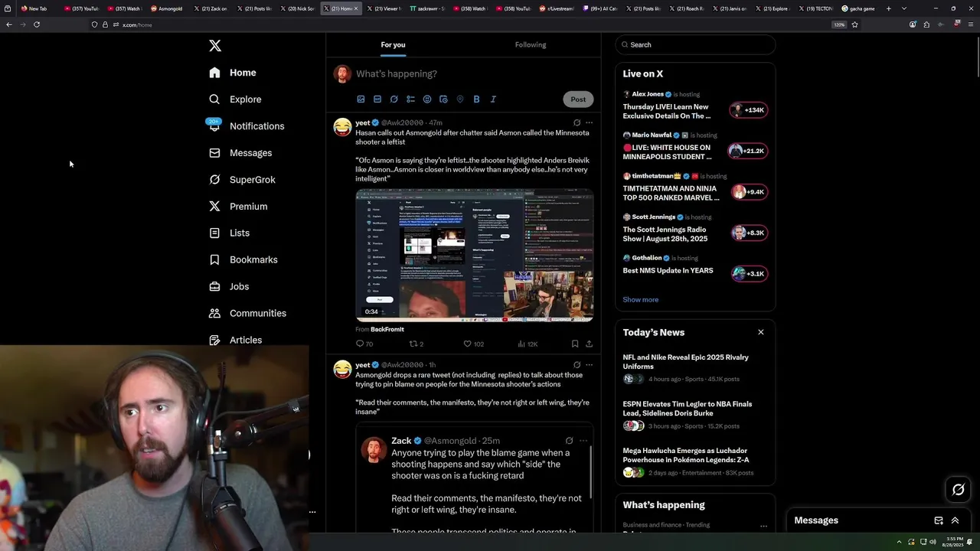Switch to the For you tab
Viewport: 980px width, 551px height.
(393, 44)
